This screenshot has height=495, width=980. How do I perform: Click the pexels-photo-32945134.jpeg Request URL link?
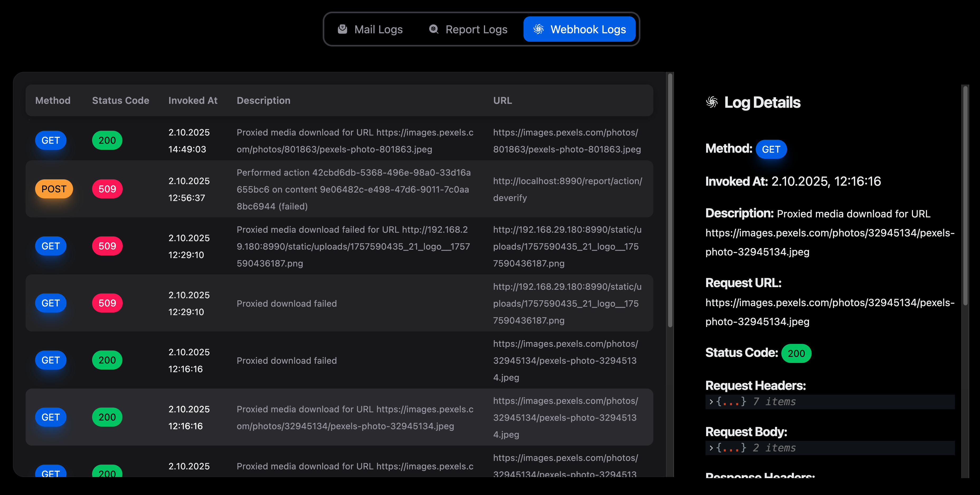point(829,312)
